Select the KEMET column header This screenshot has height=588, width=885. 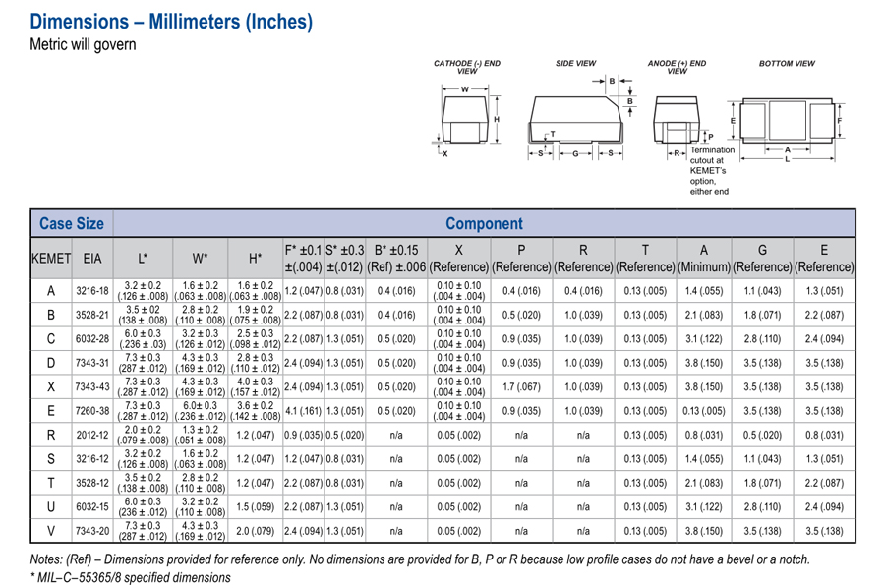click(x=50, y=259)
